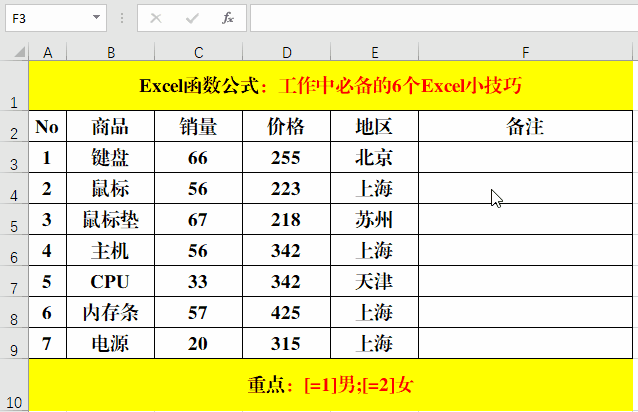Select the cell containing 'CPU'
The height and width of the screenshot is (412, 638).
tap(111, 281)
